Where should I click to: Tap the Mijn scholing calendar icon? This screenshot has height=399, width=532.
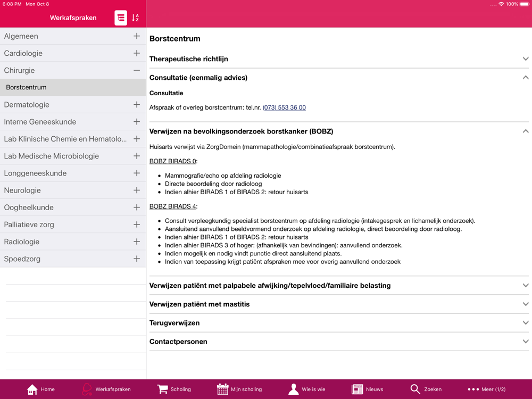222,389
